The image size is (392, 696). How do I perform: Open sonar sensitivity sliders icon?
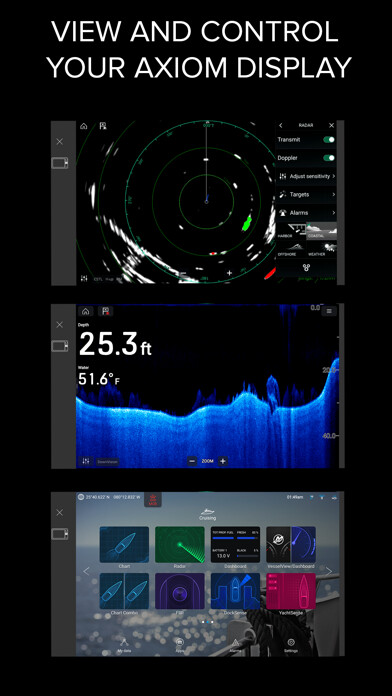tap(86, 461)
